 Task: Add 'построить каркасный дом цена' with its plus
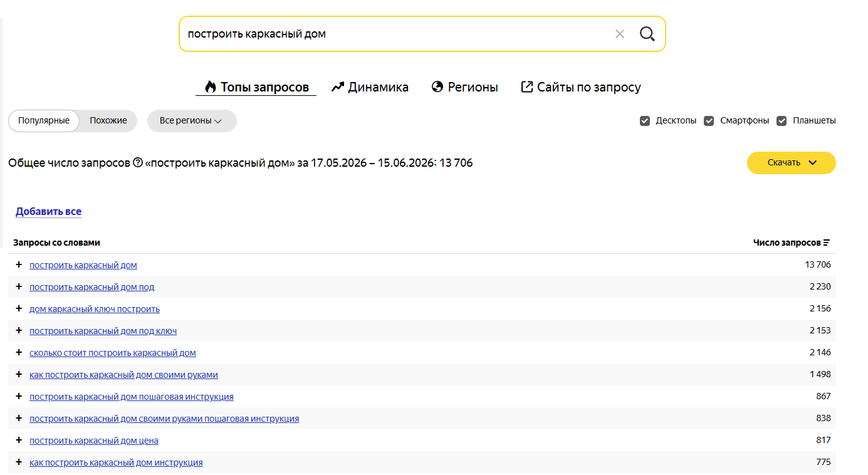click(19, 440)
